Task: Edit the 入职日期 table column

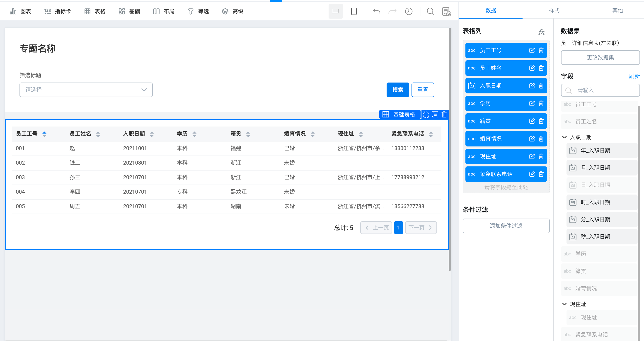Action: pyautogui.click(x=532, y=86)
